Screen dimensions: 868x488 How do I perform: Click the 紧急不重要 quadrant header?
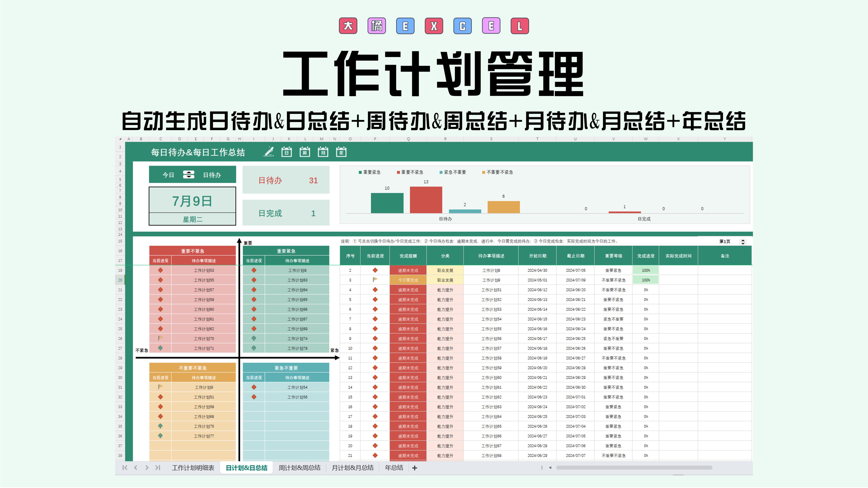click(286, 368)
